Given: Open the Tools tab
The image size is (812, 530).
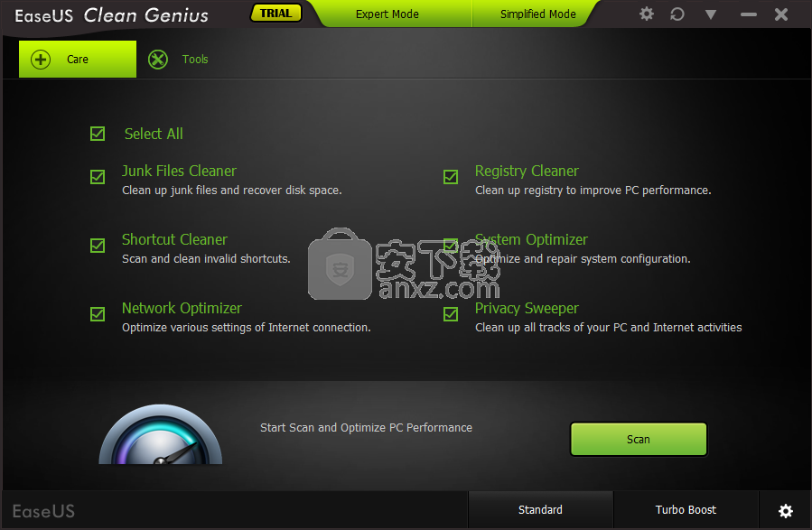Looking at the screenshot, I should tap(178, 59).
